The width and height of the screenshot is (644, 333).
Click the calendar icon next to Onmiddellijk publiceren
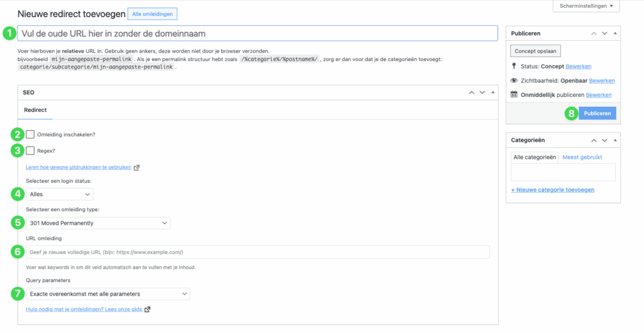click(514, 94)
